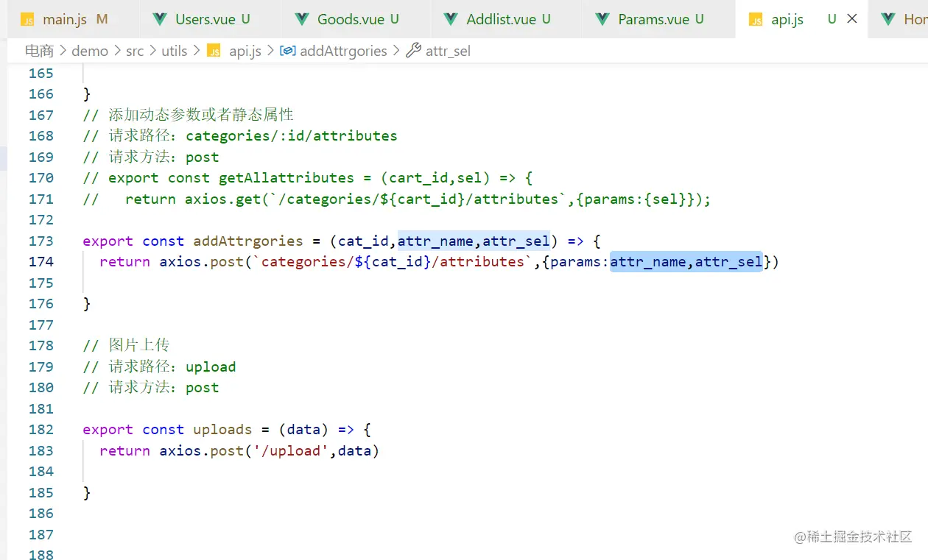Click the getAllattributes commented function name
928x560 pixels.
coord(287,177)
